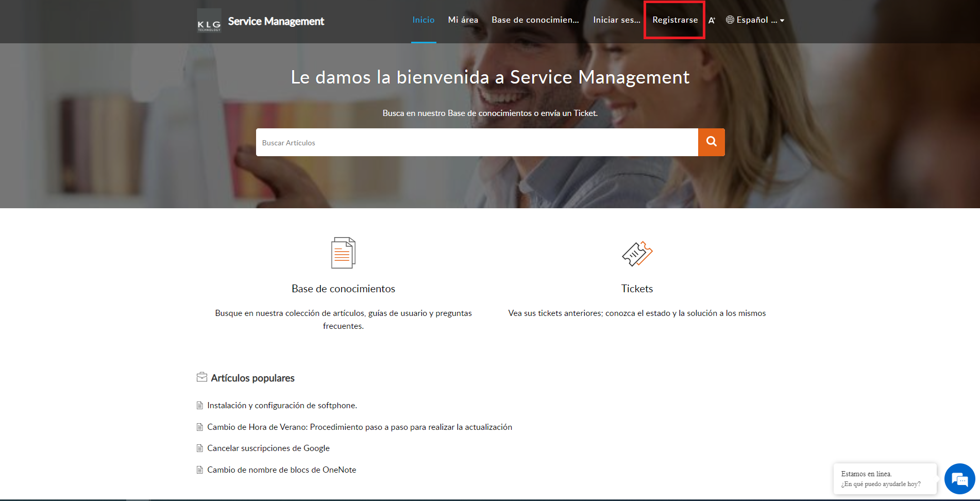Click the orange search magnifier button
Viewport: 980px width, 501px height.
click(712, 142)
